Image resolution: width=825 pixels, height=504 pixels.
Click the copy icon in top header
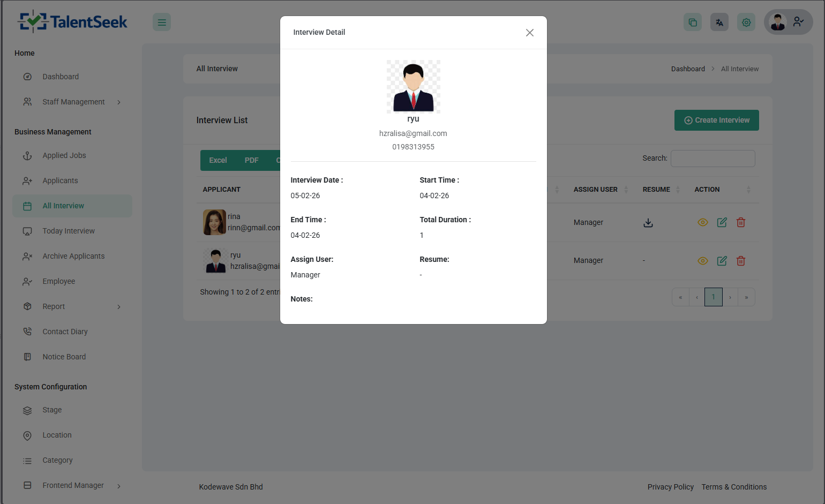(x=692, y=22)
